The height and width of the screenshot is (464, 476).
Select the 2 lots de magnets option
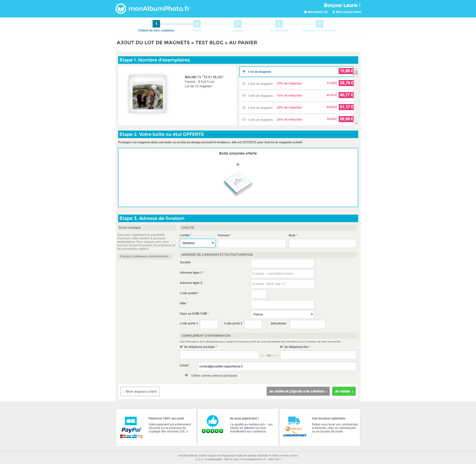(x=244, y=84)
